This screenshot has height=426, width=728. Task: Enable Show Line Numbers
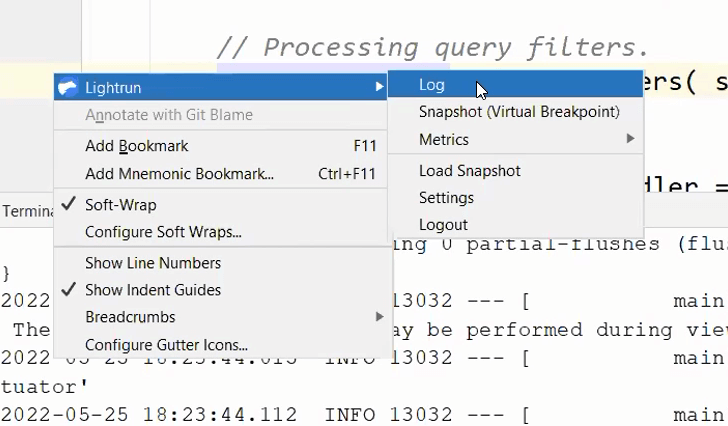(152, 263)
